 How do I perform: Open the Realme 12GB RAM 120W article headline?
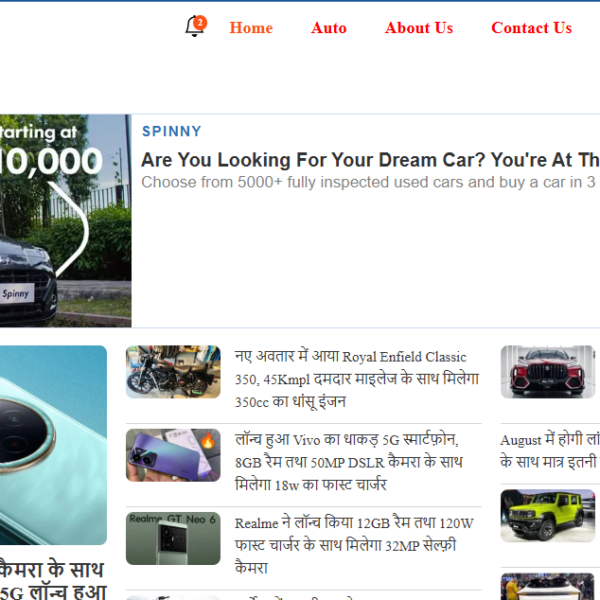point(354,545)
